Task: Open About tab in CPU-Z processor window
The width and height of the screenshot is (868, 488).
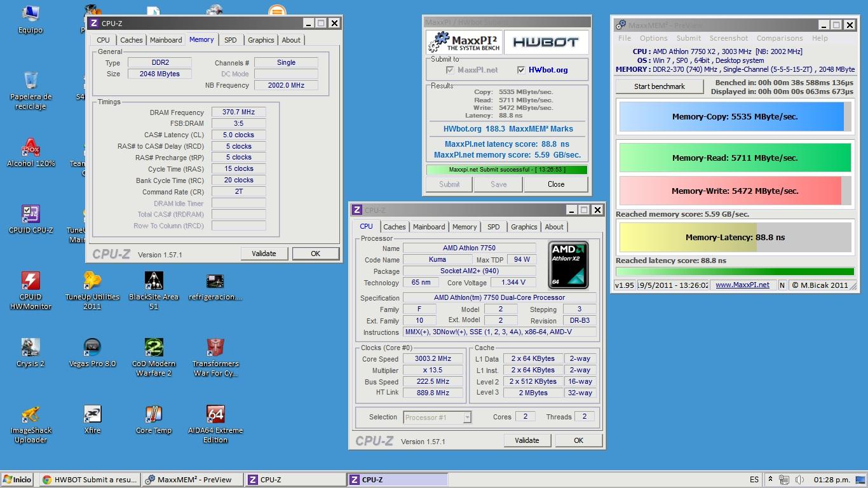Action: click(x=554, y=227)
